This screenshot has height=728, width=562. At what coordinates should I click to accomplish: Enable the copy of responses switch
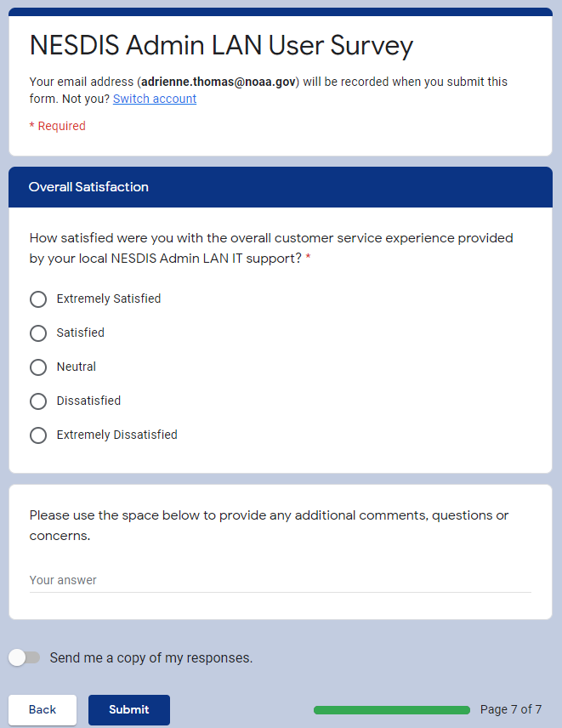(x=25, y=657)
